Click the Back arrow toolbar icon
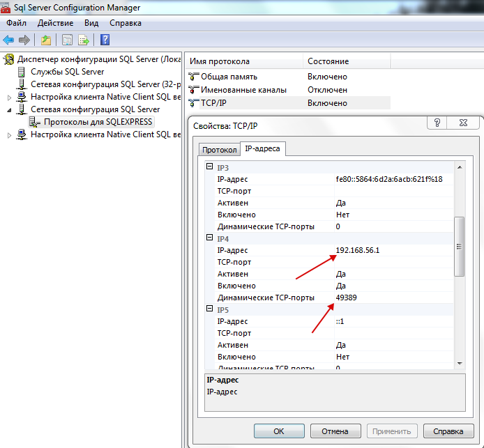The height and width of the screenshot is (448, 484). point(8,40)
